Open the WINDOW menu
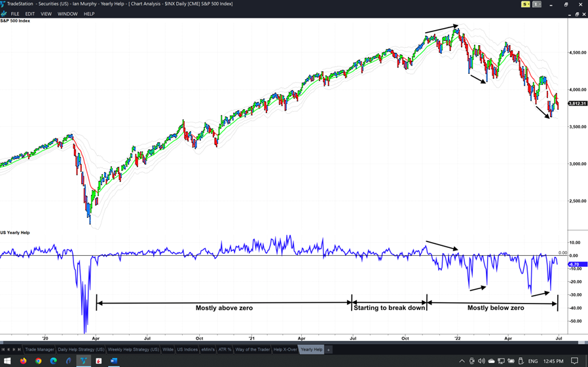 (x=67, y=14)
